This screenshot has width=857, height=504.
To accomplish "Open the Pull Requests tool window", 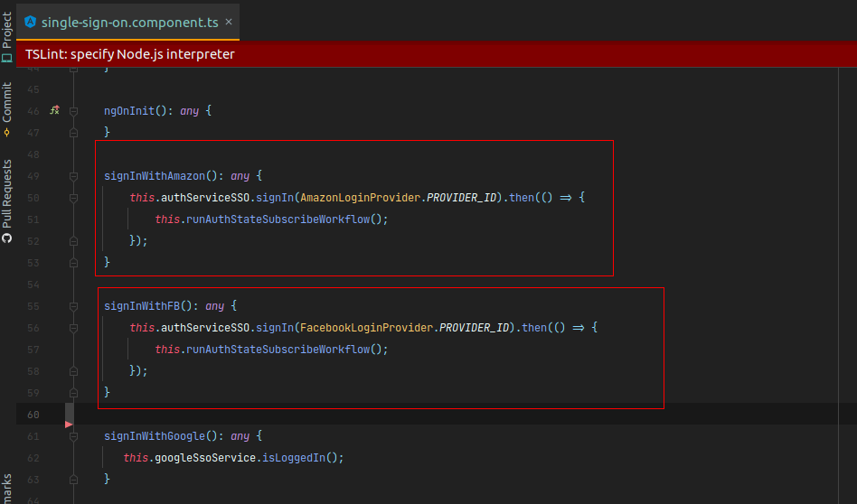I will [6, 201].
